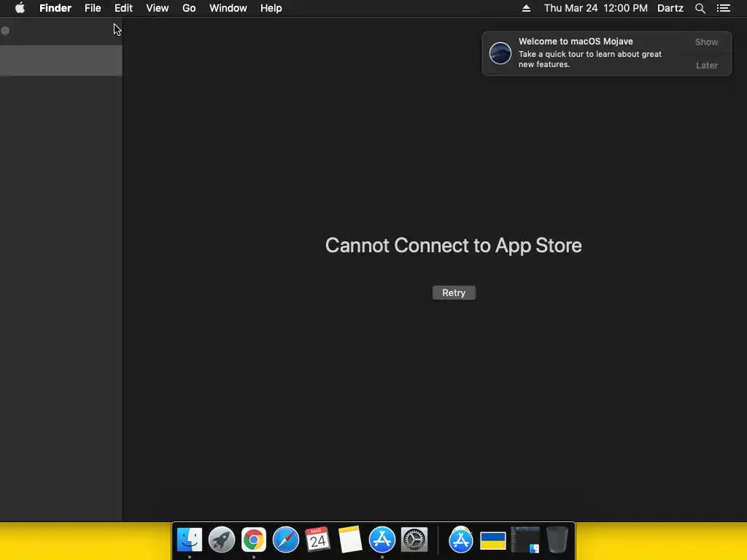
Task: Open the Help menu
Action: coord(271,8)
